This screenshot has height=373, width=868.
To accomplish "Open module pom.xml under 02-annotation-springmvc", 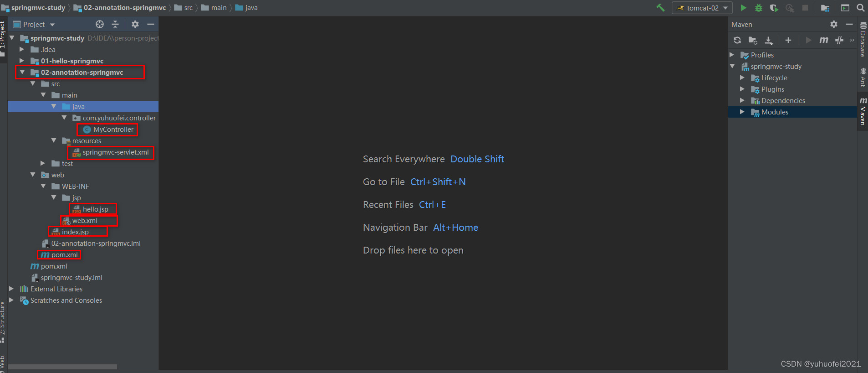I will 64,255.
